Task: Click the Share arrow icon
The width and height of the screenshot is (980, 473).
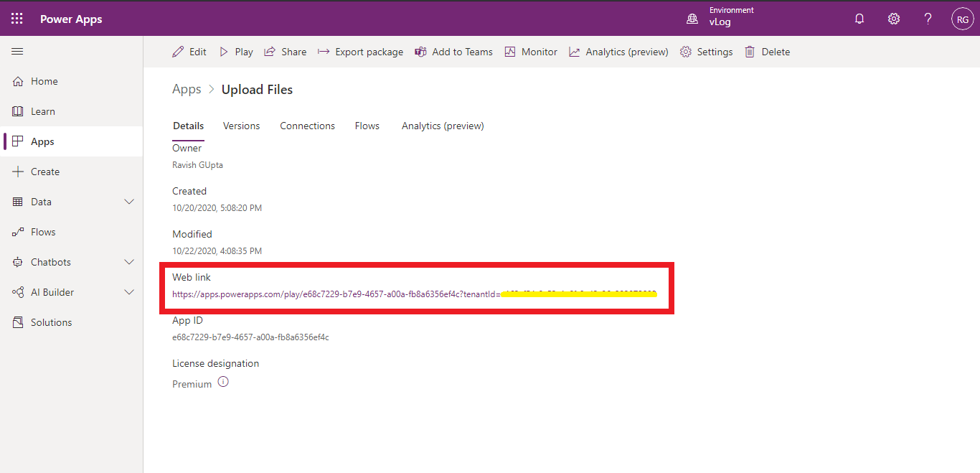Action: coord(270,52)
